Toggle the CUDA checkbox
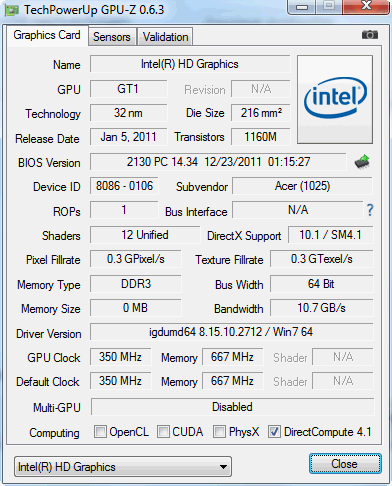Image resolution: width=392 pixels, height=486 pixels. point(163,431)
